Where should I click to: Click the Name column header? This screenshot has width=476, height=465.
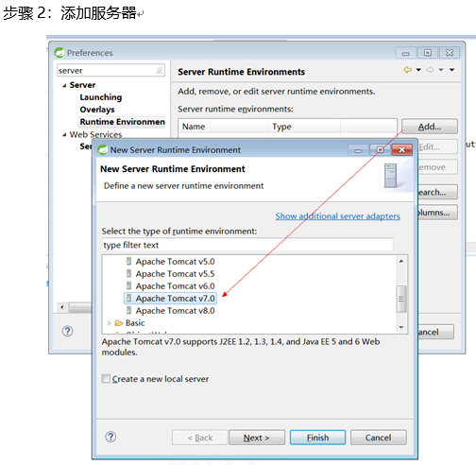tap(224, 127)
